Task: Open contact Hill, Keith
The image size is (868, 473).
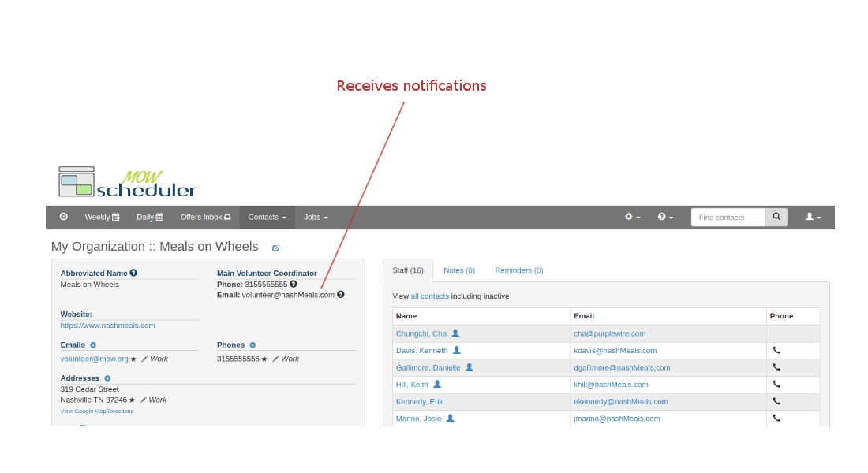Action: 412,385
